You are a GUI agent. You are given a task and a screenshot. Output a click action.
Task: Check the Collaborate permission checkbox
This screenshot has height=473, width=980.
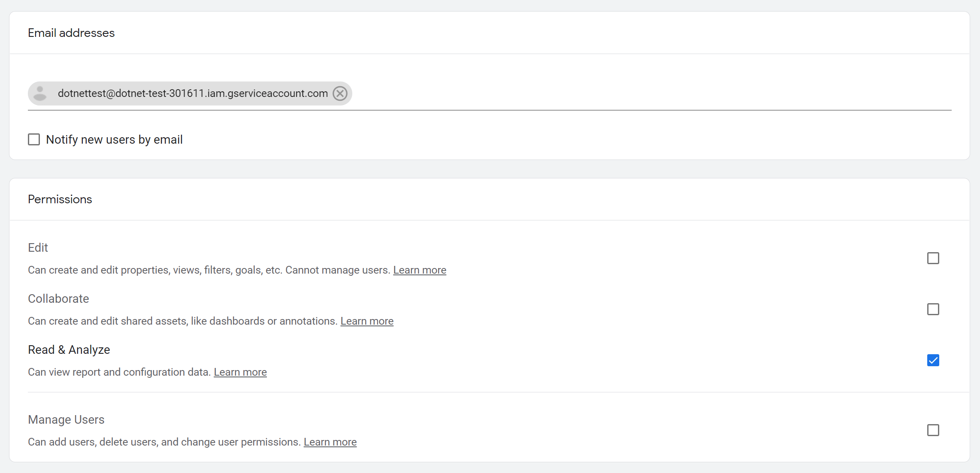click(933, 309)
